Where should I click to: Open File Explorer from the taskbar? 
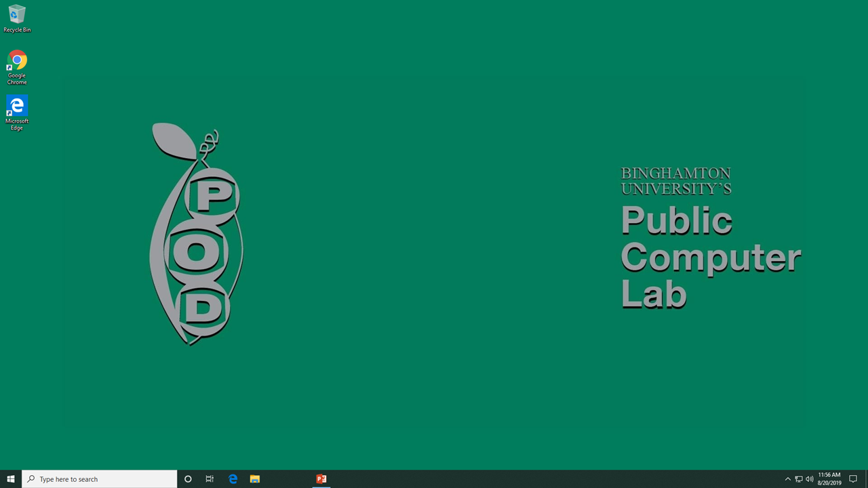coord(255,479)
